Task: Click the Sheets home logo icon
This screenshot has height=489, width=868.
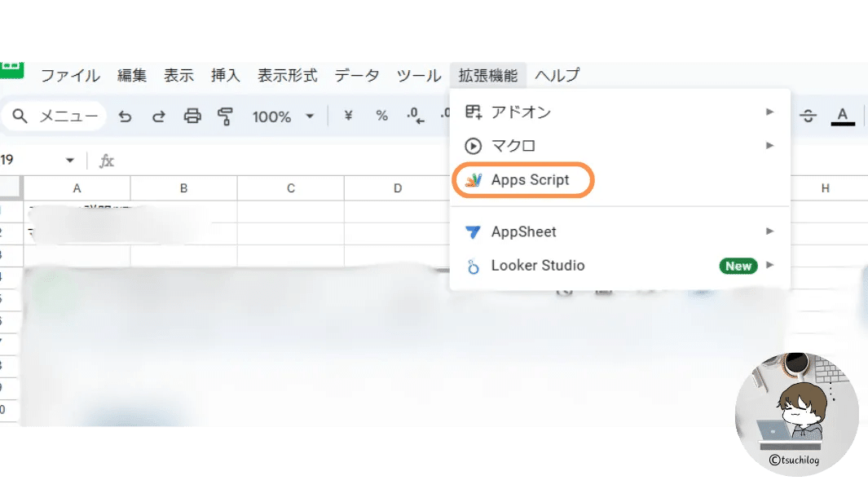Action: tap(11, 70)
